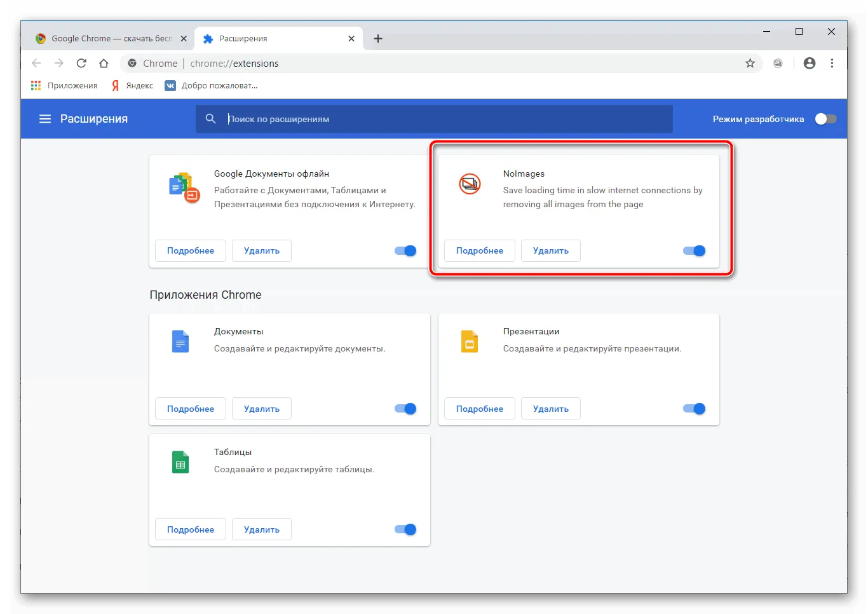Open the Приложения apps grid bookmark
Image resolution: width=868 pixels, height=614 pixels.
pos(64,86)
